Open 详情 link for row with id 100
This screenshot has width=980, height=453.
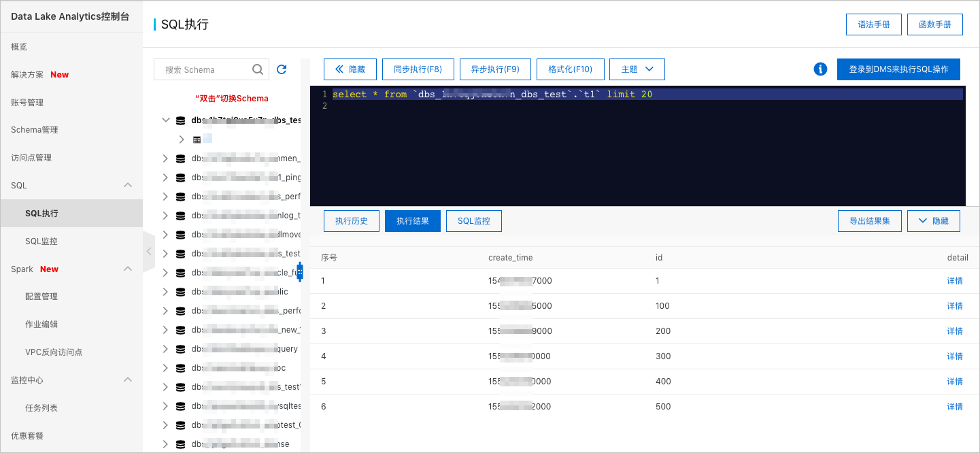tap(955, 306)
